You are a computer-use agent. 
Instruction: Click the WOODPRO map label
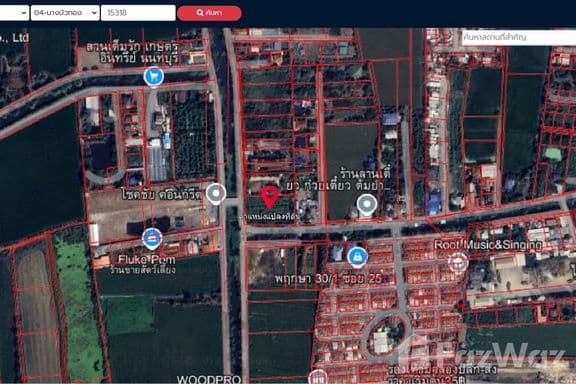[209, 379]
